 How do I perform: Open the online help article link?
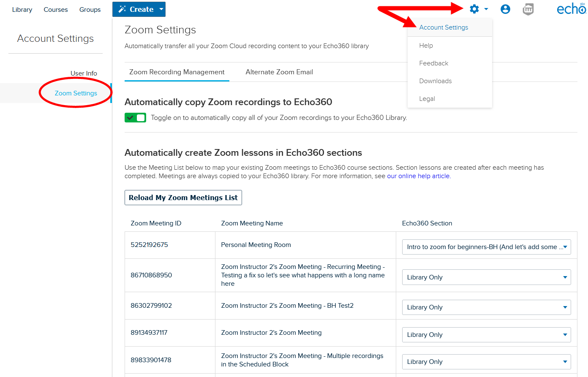(418, 176)
